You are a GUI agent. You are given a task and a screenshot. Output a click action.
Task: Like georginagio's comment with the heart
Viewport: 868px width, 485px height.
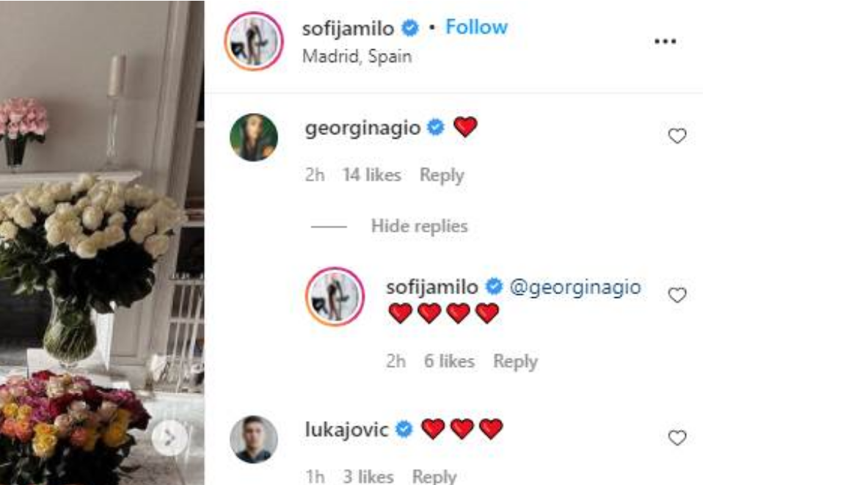tap(677, 136)
